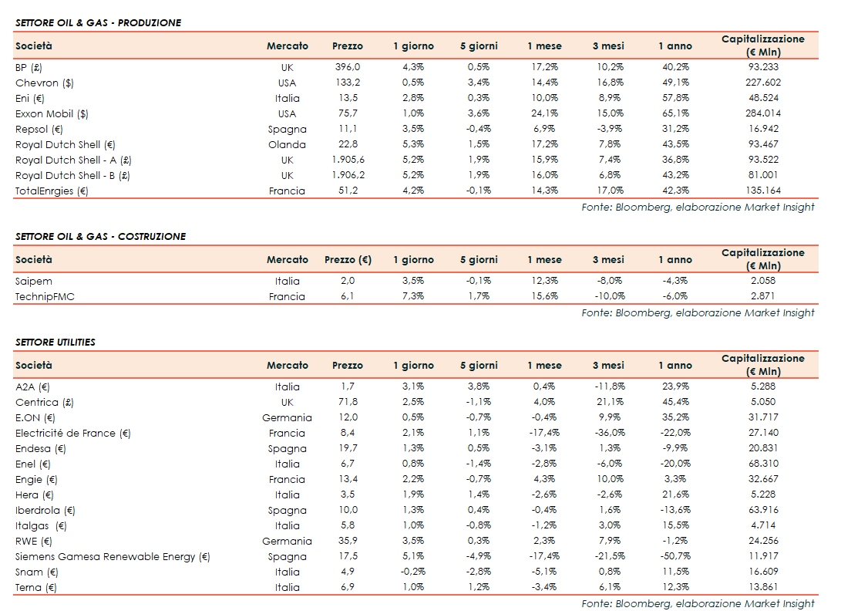Select the SETTORE OIL & GAS - PRODUZIONE heading
Screen dimensions: 868x611
click(98, 23)
